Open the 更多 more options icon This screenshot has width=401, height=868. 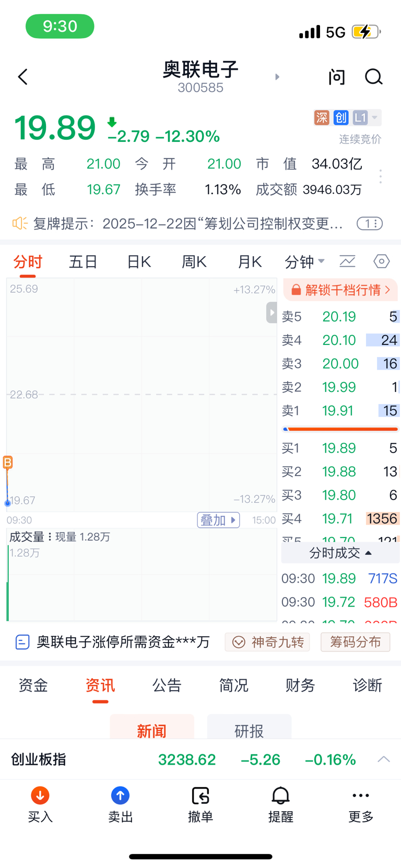[361, 795]
